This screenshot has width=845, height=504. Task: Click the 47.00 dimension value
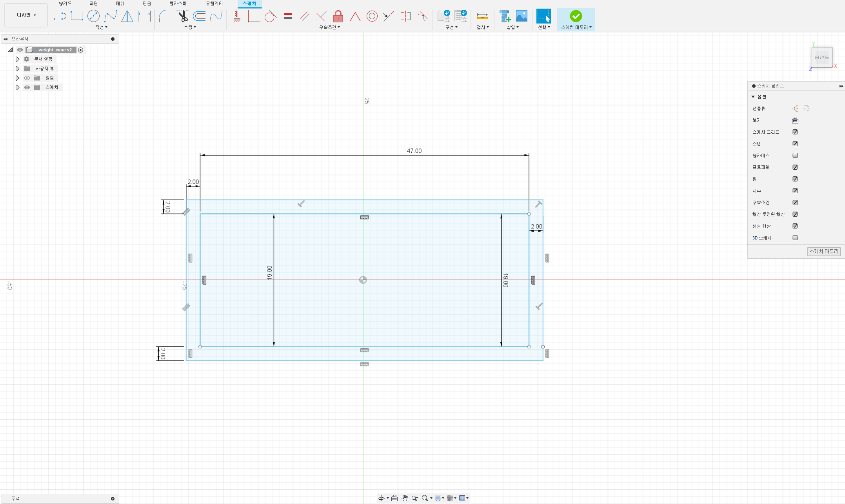point(414,151)
